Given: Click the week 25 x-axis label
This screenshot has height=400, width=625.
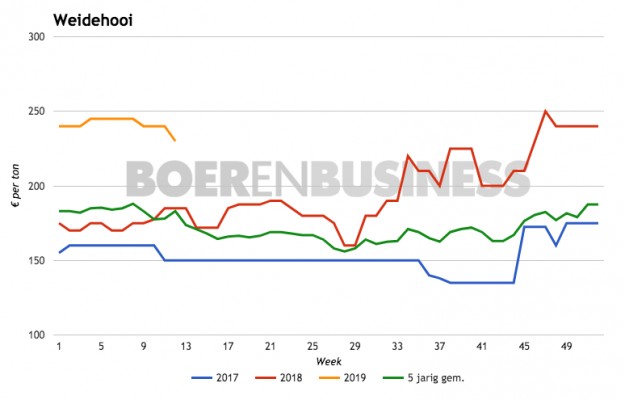Looking at the screenshot, I should 313,346.
